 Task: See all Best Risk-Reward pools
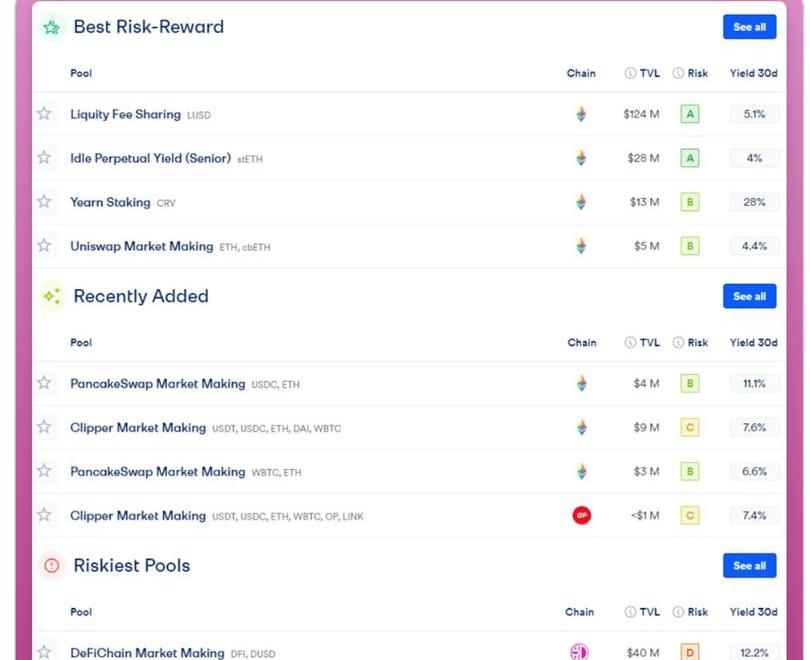[x=749, y=27]
